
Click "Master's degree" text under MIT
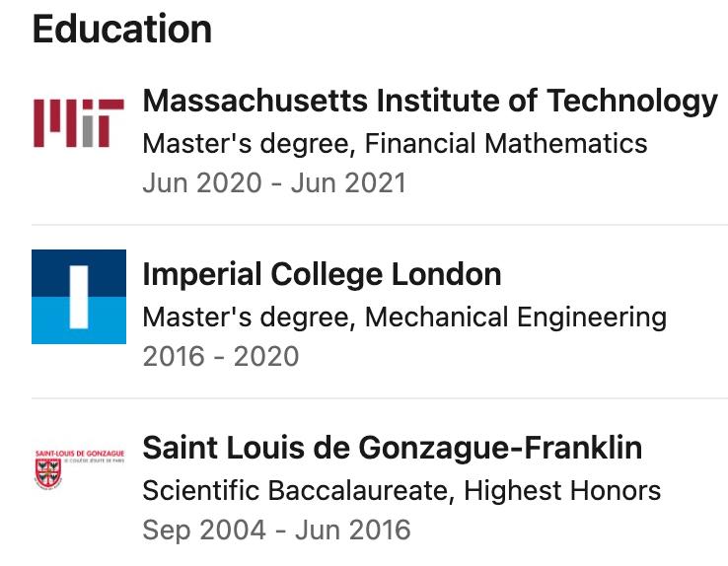click(x=248, y=144)
